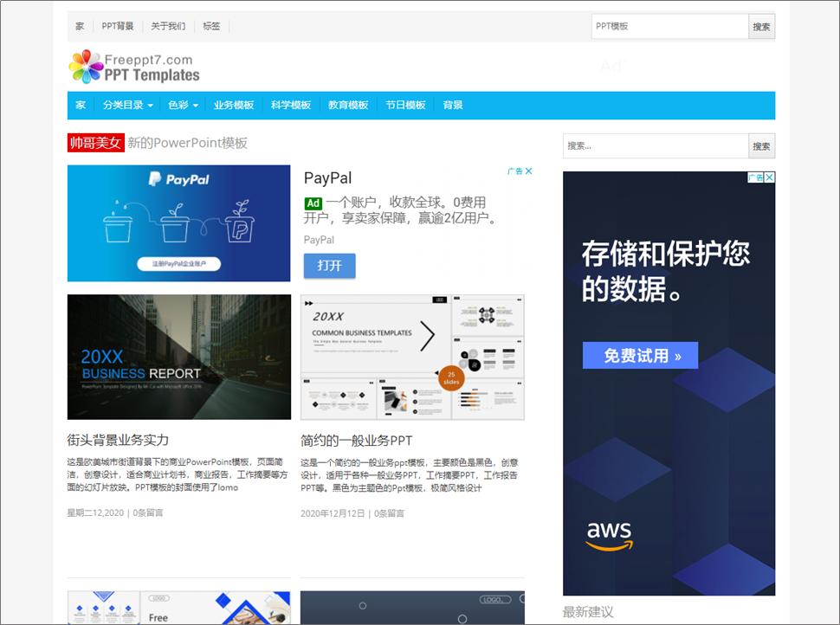840x625 pixels.
Task: Close the PayPal ad with its X icon
Action: tap(530, 171)
